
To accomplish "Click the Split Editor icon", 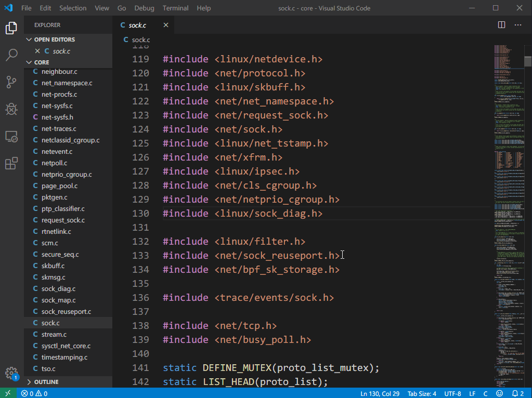I will pyautogui.click(x=501, y=25).
